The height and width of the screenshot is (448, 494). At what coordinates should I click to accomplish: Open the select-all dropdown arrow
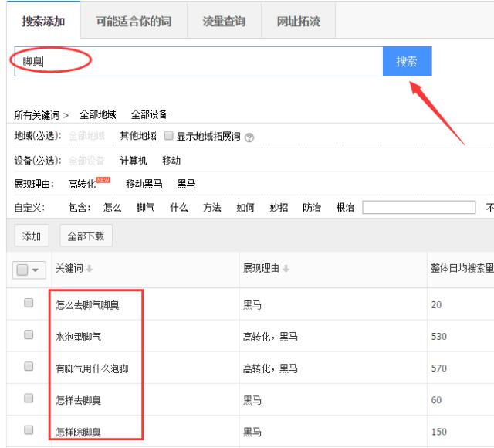tap(36, 270)
